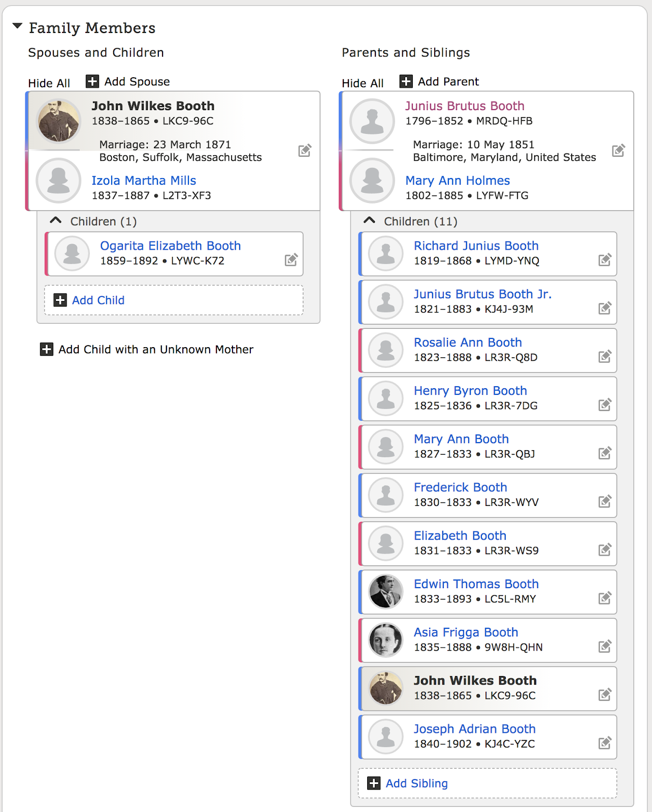The height and width of the screenshot is (812, 652).
Task: Click the edit pencil for Ogarita Elizabeth Booth
Action: (x=291, y=259)
